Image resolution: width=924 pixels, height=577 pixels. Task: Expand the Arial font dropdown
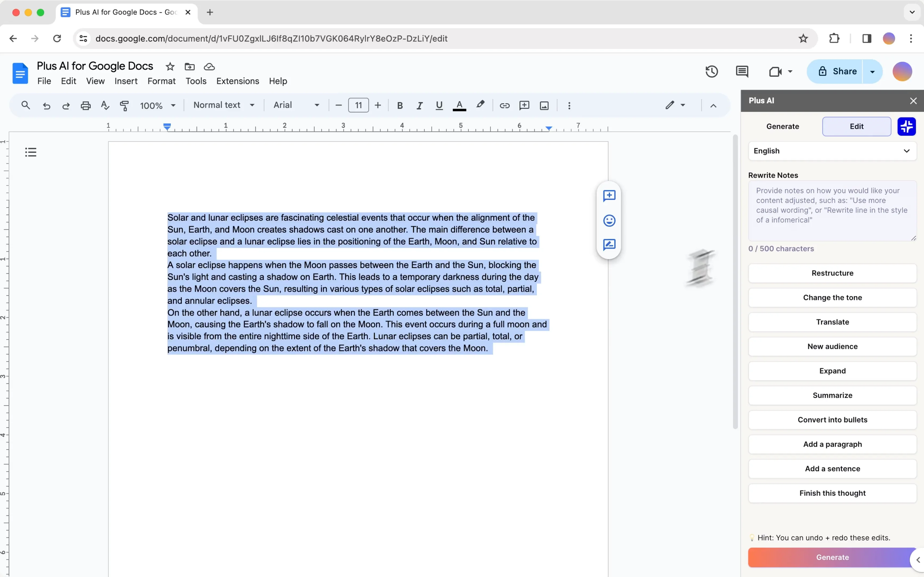click(296, 105)
